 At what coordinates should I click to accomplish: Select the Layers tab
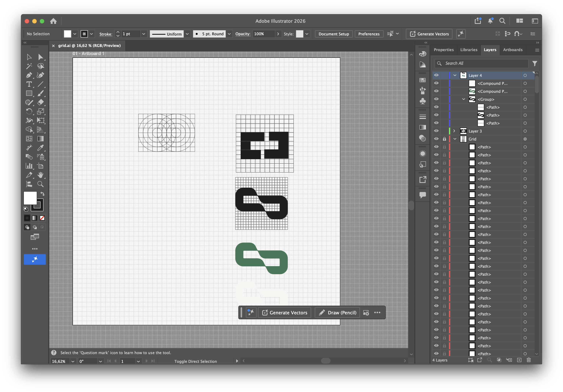tap(490, 50)
